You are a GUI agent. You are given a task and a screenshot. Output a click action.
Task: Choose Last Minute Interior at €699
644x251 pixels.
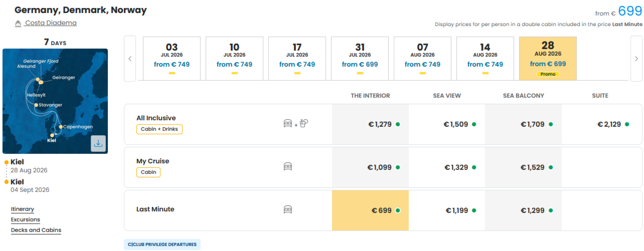370,211
